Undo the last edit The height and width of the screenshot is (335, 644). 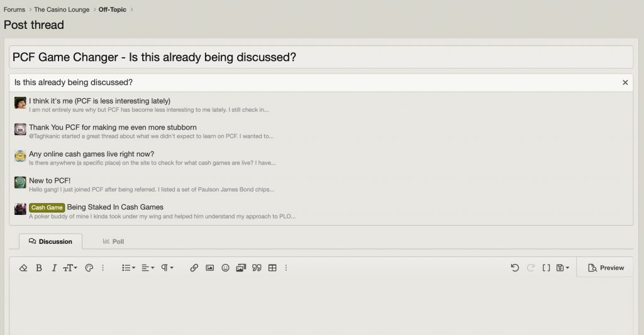515,268
